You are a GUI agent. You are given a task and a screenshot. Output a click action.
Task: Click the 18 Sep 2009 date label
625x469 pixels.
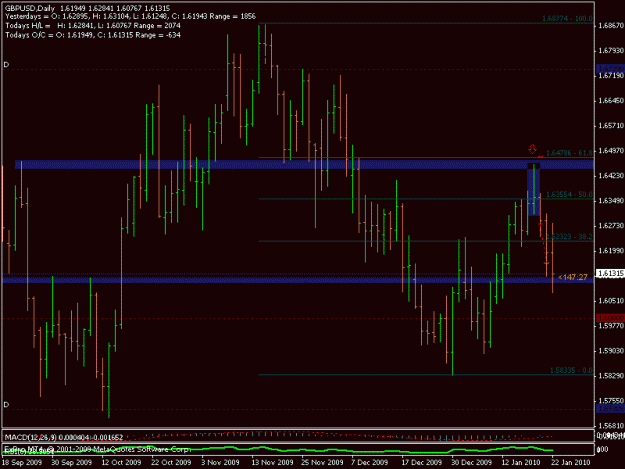click(22, 463)
